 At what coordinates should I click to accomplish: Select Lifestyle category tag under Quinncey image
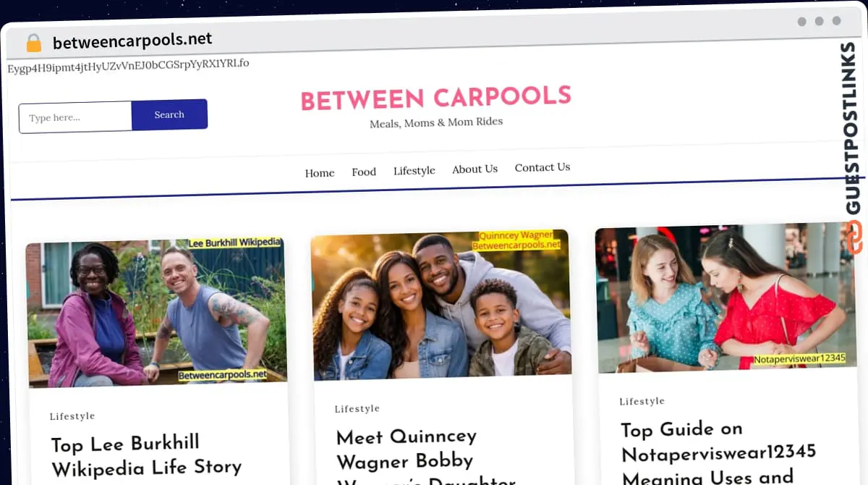point(357,409)
